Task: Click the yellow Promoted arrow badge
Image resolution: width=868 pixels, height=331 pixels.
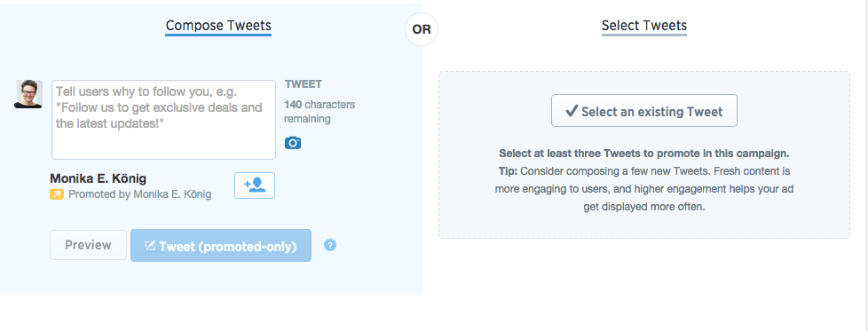Action: [57, 194]
